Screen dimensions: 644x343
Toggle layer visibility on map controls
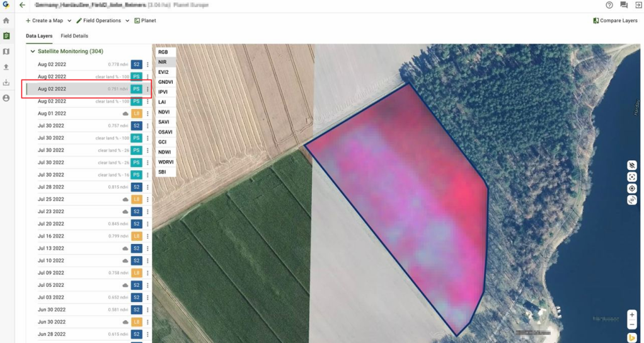632,165
